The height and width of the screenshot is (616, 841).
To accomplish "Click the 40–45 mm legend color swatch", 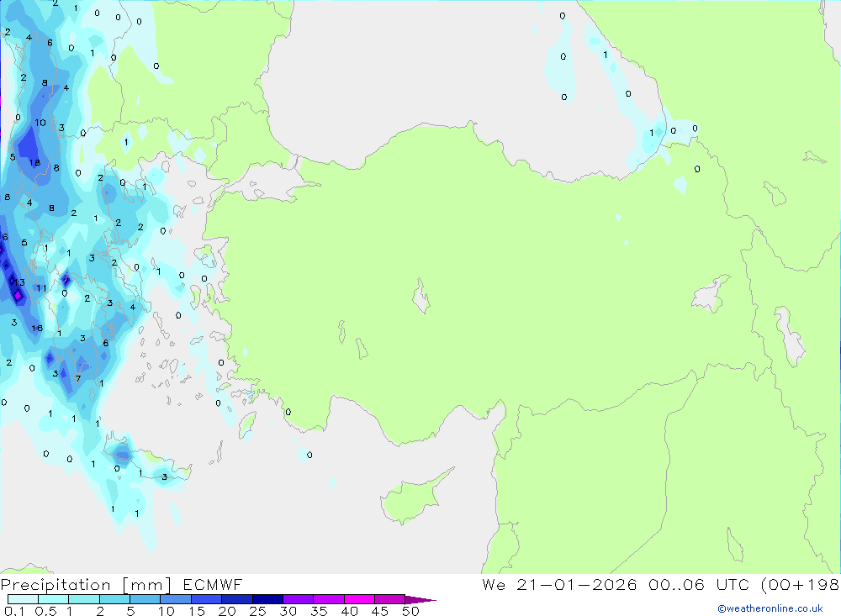I will [359, 599].
